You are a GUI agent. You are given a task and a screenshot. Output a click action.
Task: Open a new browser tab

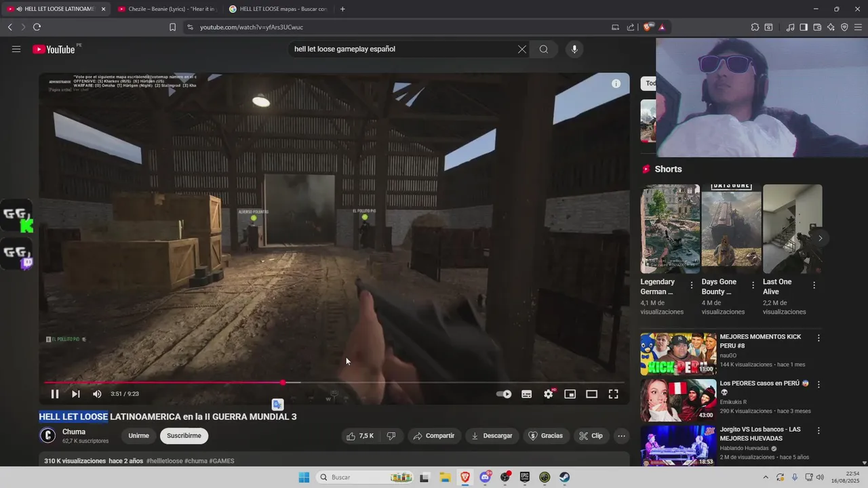click(342, 9)
